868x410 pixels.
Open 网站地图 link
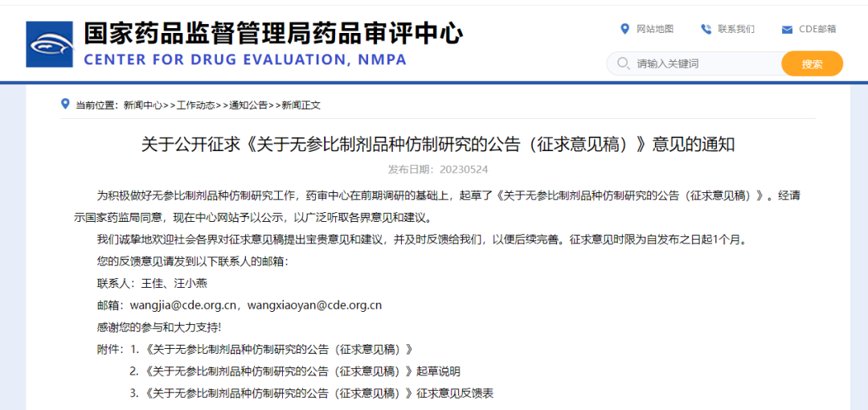655,30
